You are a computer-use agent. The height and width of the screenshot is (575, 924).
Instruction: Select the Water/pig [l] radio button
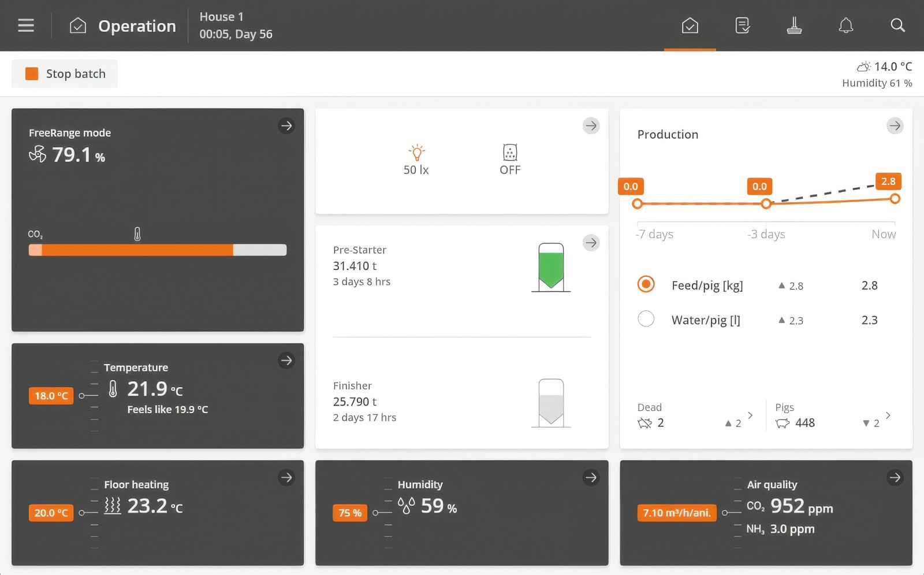pyautogui.click(x=646, y=319)
